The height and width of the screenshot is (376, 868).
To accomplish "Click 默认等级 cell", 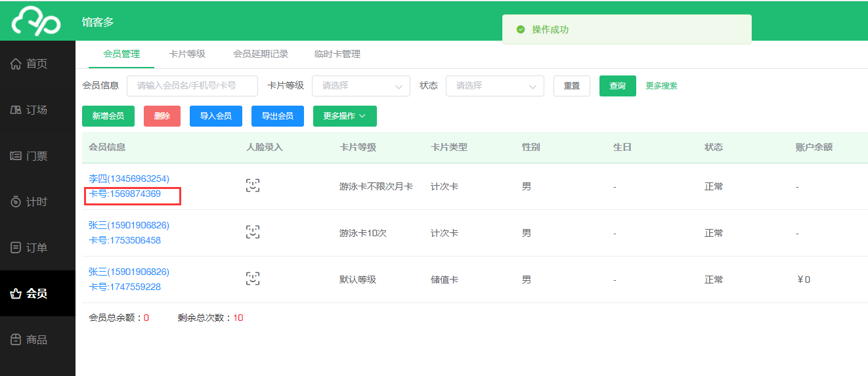I will point(358,280).
